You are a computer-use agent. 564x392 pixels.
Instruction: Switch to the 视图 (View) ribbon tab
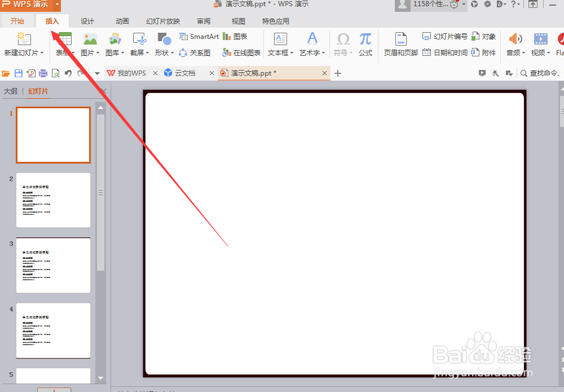(x=238, y=21)
